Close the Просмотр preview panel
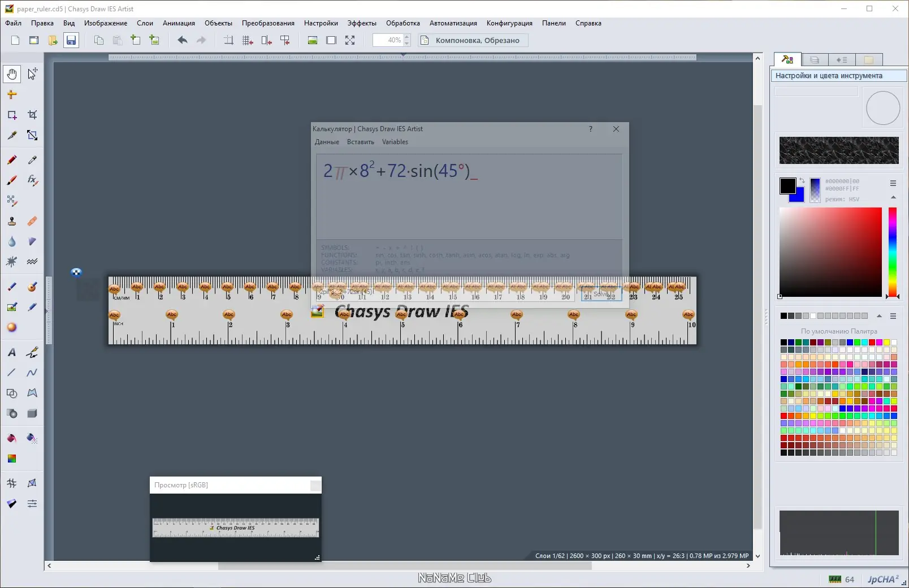Image resolution: width=909 pixels, height=588 pixels. pos(315,485)
